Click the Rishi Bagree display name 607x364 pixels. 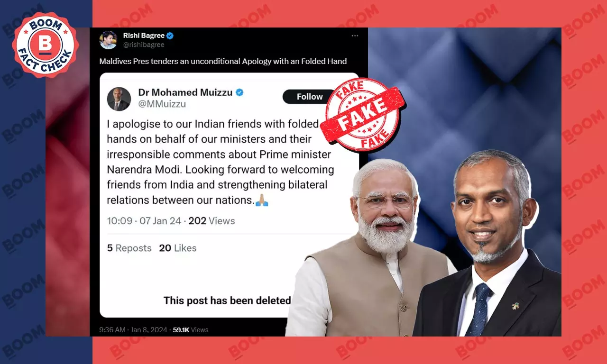[143, 36]
